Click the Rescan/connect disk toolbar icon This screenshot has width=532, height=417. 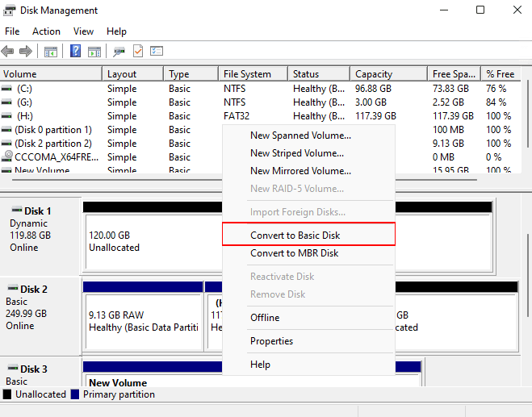[x=119, y=52]
